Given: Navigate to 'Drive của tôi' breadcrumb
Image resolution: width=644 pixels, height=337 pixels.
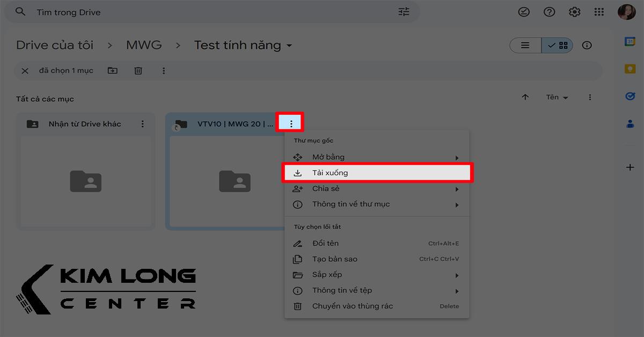Looking at the screenshot, I should pyautogui.click(x=54, y=45).
